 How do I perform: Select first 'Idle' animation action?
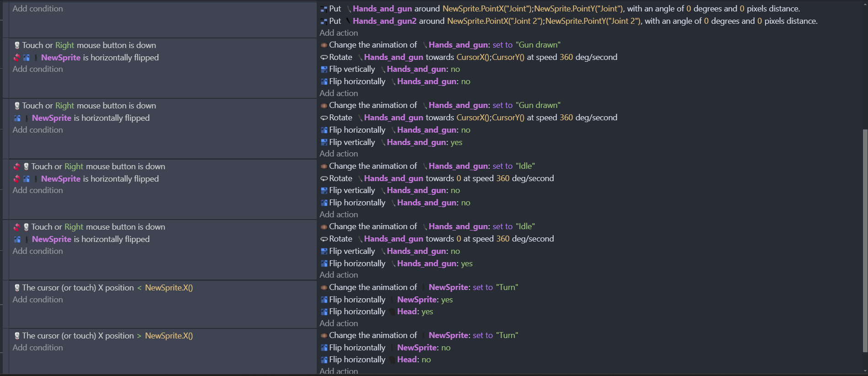point(427,166)
